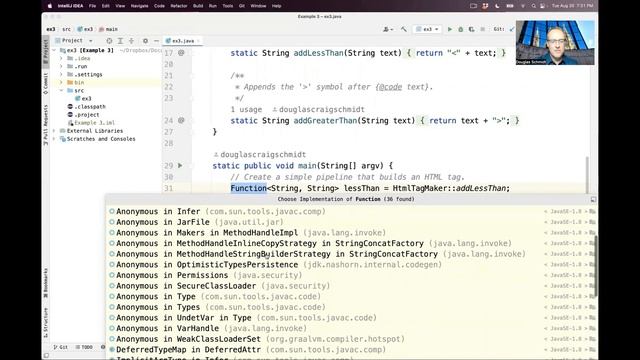Image resolution: width=640 pixels, height=360 pixels.
Task: Open Bookmarks tool window side button
Action: 46,283
